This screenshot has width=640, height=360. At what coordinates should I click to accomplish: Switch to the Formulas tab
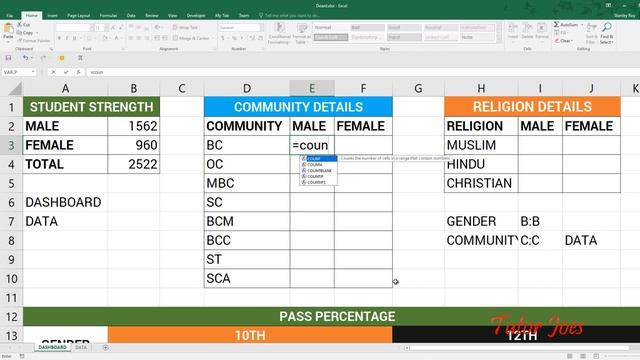point(109,16)
